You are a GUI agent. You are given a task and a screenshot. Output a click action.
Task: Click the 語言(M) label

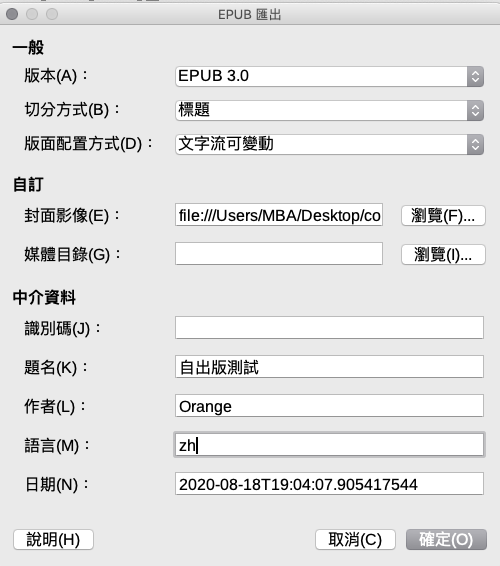(x=57, y=446)
